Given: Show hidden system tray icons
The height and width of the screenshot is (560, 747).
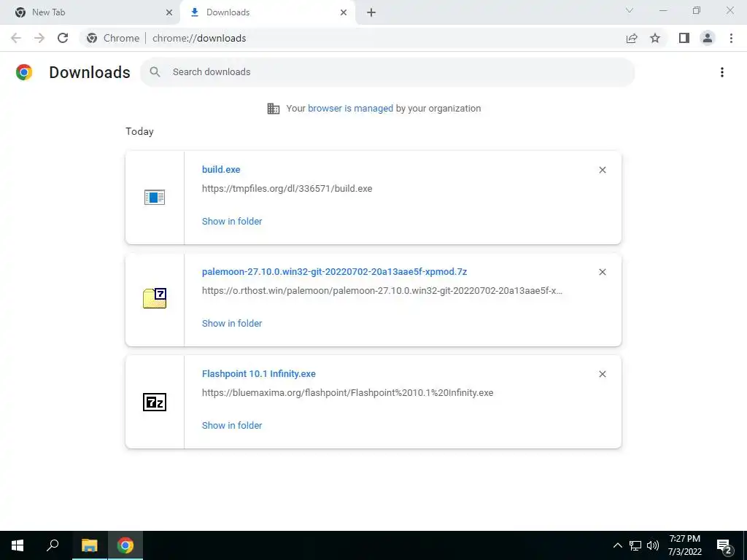Looking at the screenshot, I should pos(617,545).
